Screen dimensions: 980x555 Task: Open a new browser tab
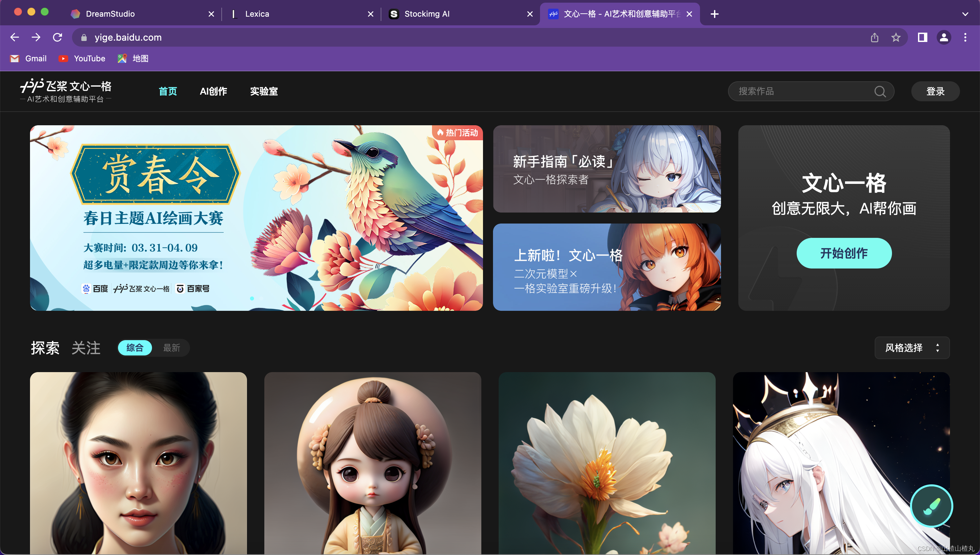(715, 14)
